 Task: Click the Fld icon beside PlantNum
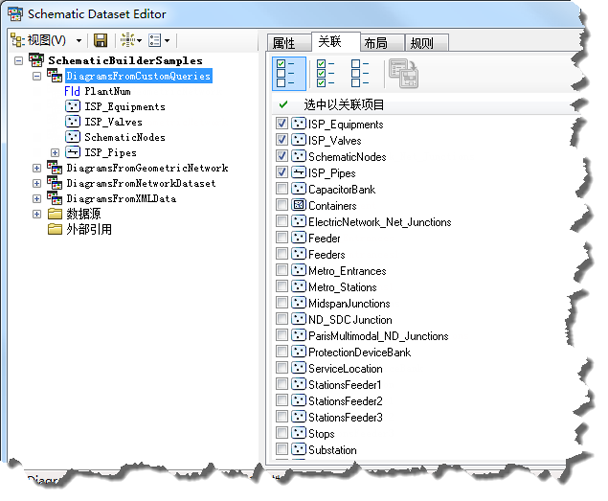click(x=72, y=91)
